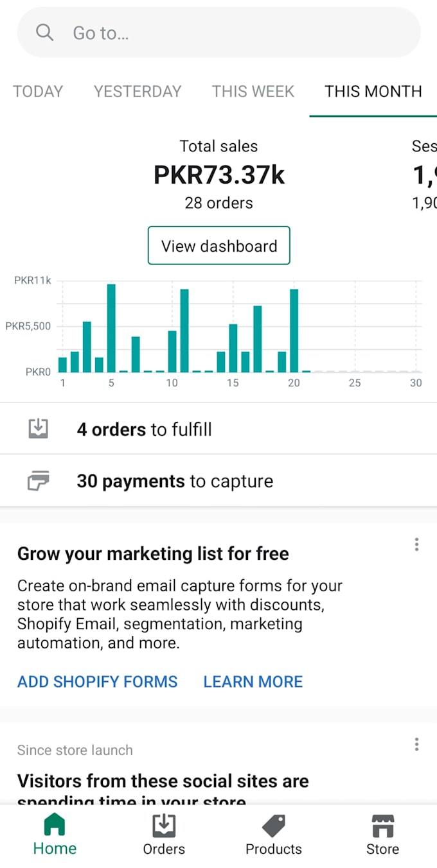Open the Orders tab in bottom navigation
Viewport: 437px width, 868px height.
pos(163,834)
